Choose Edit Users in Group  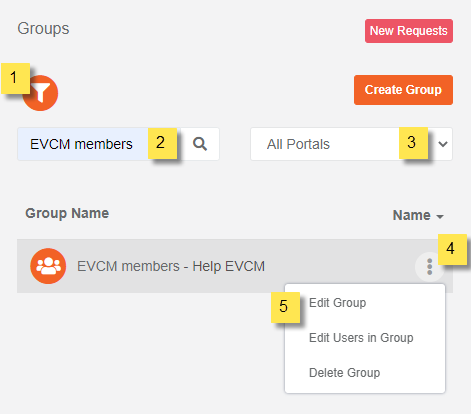point(361,338)
